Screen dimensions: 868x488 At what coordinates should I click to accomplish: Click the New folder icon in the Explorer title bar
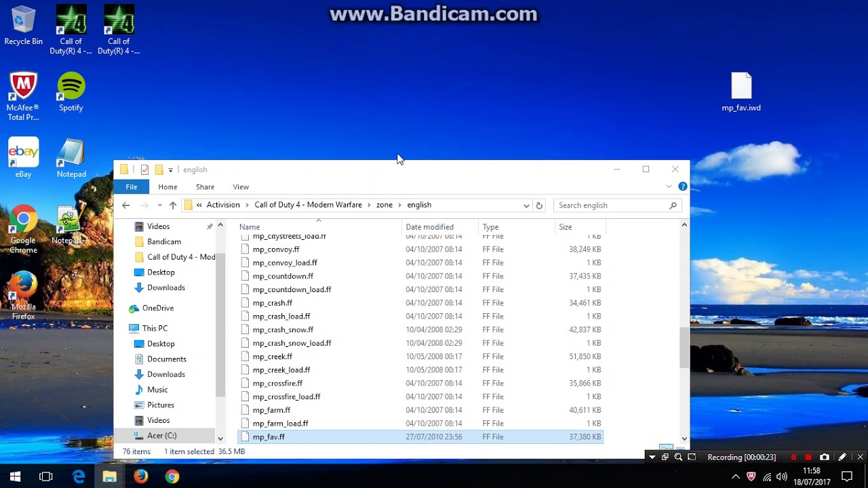(x=159, y=169)
